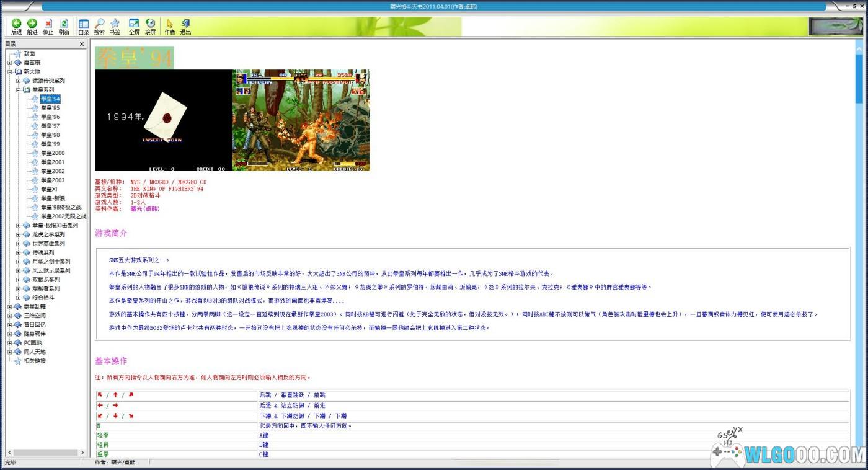Screen dimensions: 868x470
Task: Expand the 嘉富康 tree node
Action: pos(10,63)
